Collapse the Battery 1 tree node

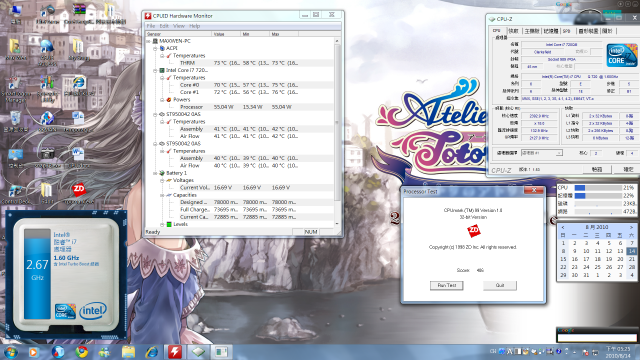(x=155, y=173)
